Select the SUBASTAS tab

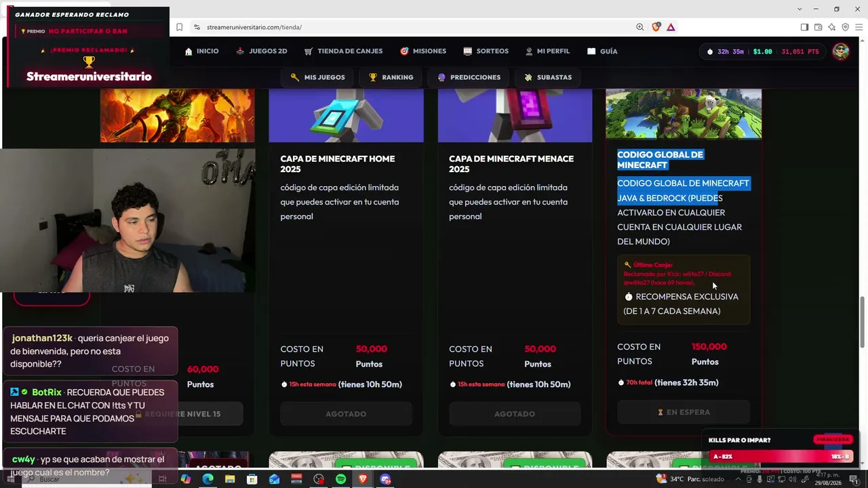tap(547, 77)
